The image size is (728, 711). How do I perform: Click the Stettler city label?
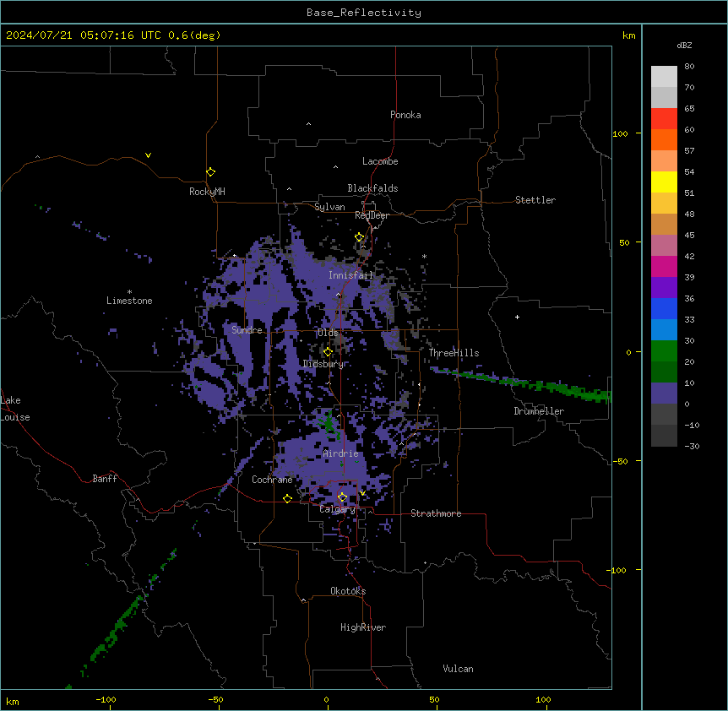coord(535,200)
